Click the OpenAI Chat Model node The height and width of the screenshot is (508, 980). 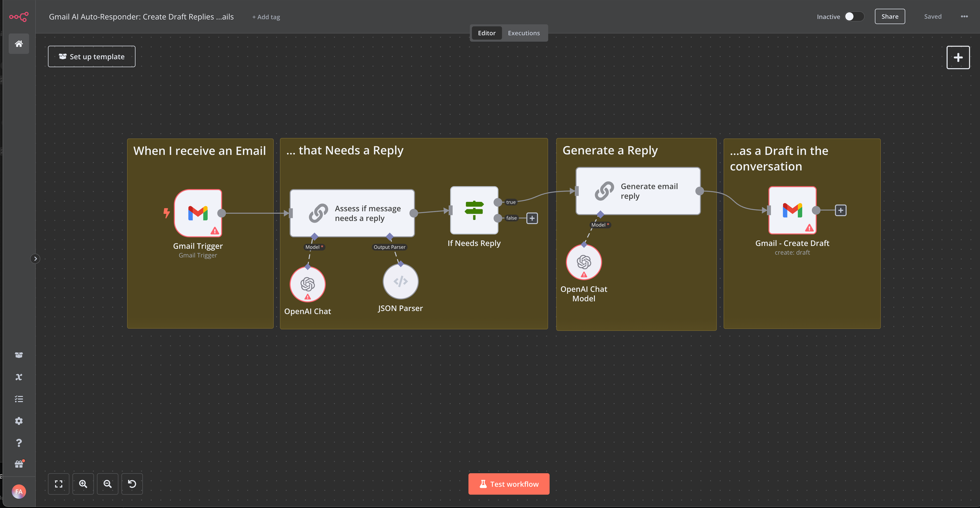[x=584, y=262]
